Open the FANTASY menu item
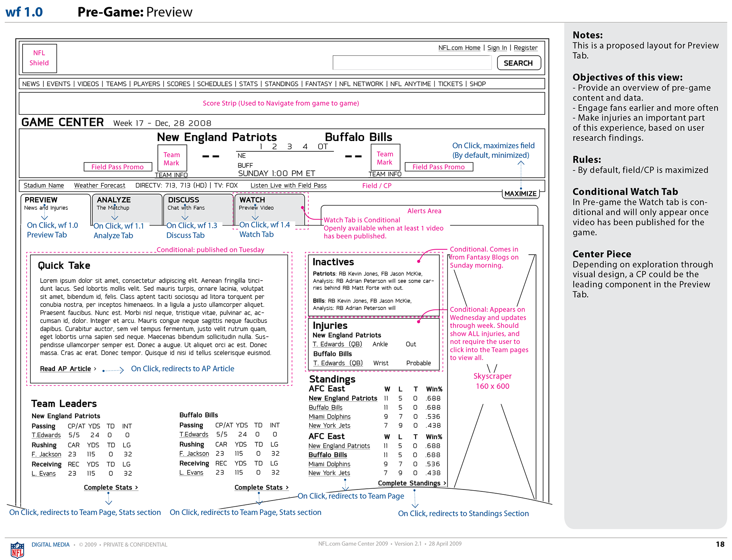This screenshot has height=560, width=732. tap(318, 84)
